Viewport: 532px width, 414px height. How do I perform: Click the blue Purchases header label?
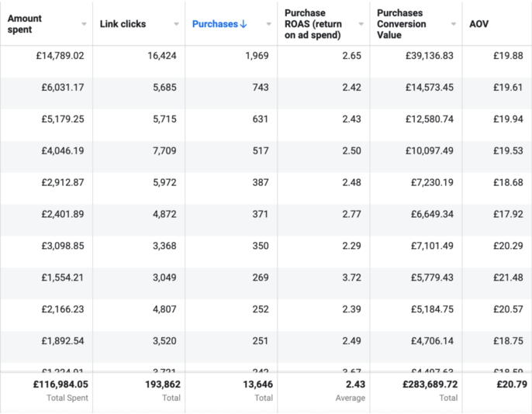pyautogui.click(x=214, y=24)
